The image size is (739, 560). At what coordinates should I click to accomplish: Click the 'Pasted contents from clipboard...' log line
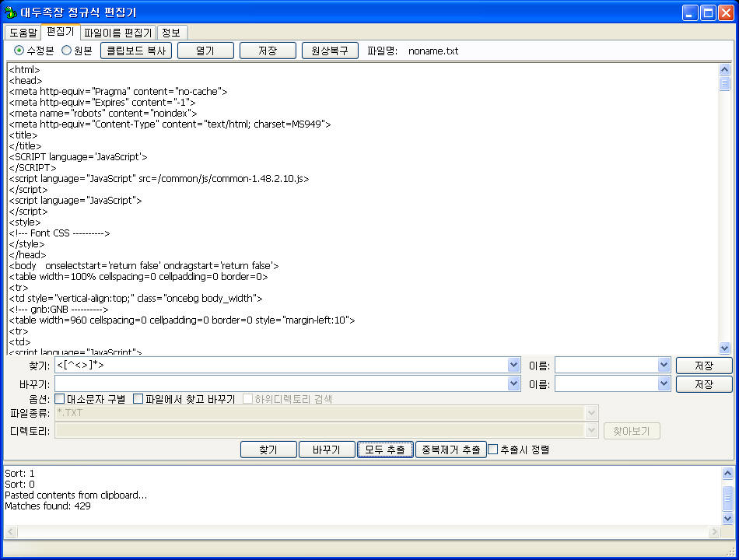pyautogui.click(x=76, y=495)
